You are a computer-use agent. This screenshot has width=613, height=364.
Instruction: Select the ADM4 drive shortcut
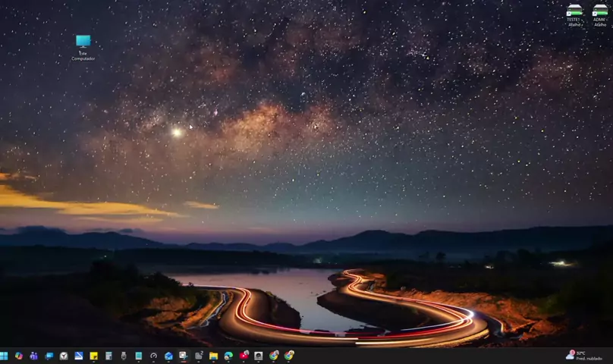pyautogui.click(x=600, y=14)
